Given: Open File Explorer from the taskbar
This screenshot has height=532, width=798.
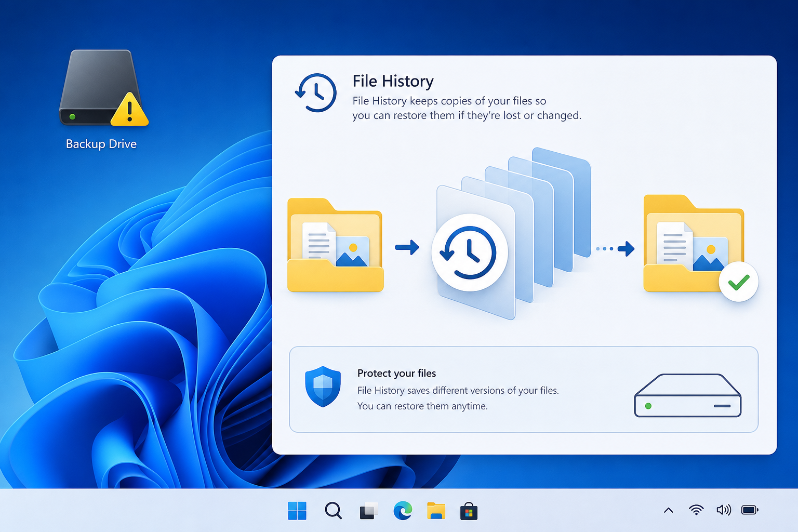Looking at the screenshot, I should pyautogui.click(x=436, y=511).
